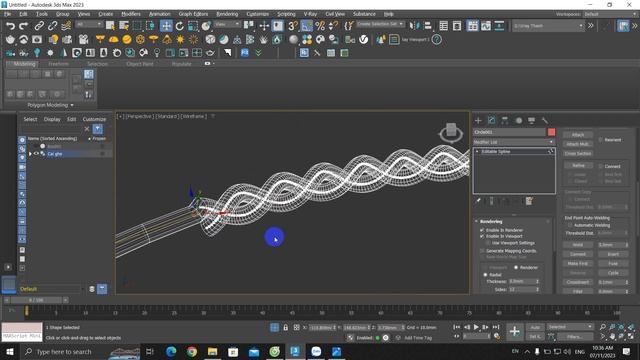Collapse the Rendering rollout
The width and height of the screenshot is (640, 360).
491,221
